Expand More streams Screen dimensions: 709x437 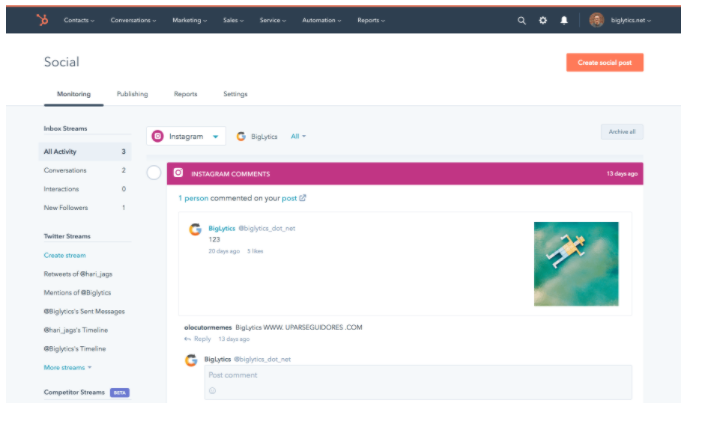tap(67, 367)
